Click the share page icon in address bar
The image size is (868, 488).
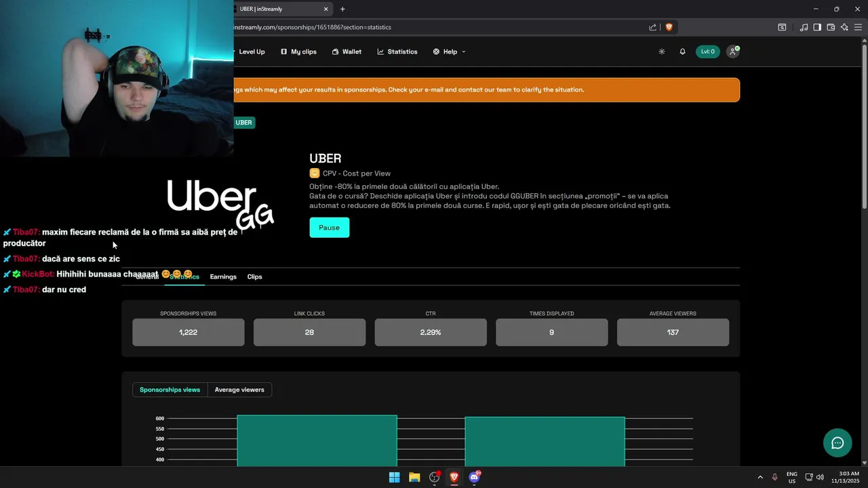point(652,27)
